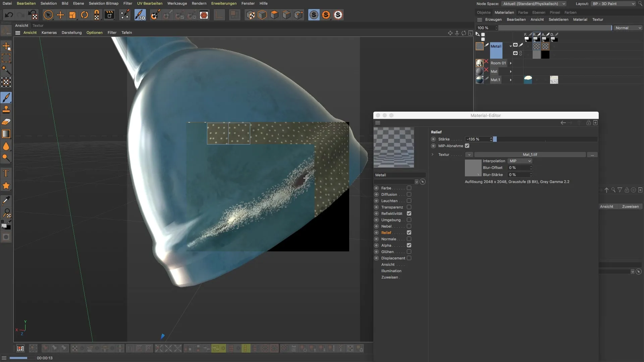Open the Interpolation MIP dropdown
644x362 pixels.
click(x=520, y=161)
